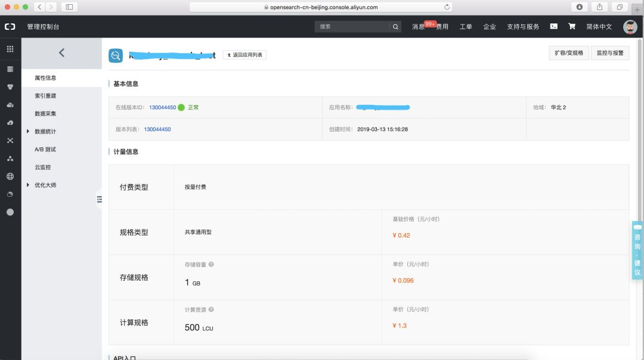The height and width of the screenshot is (360, 644).
Task: Click the search magnifier icon
Action: [395, 27]
